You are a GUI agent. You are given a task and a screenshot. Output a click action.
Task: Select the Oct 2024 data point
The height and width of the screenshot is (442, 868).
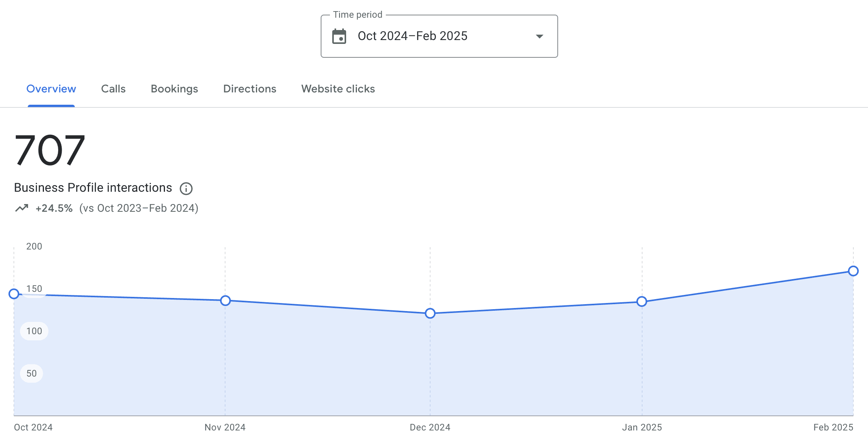[14, 294]
